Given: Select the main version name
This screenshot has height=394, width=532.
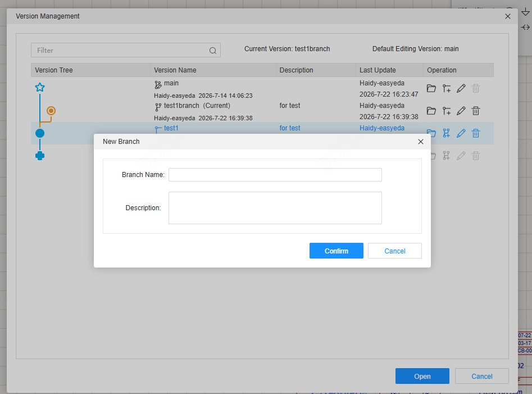Looking at the screenshot, I should 171,83.
